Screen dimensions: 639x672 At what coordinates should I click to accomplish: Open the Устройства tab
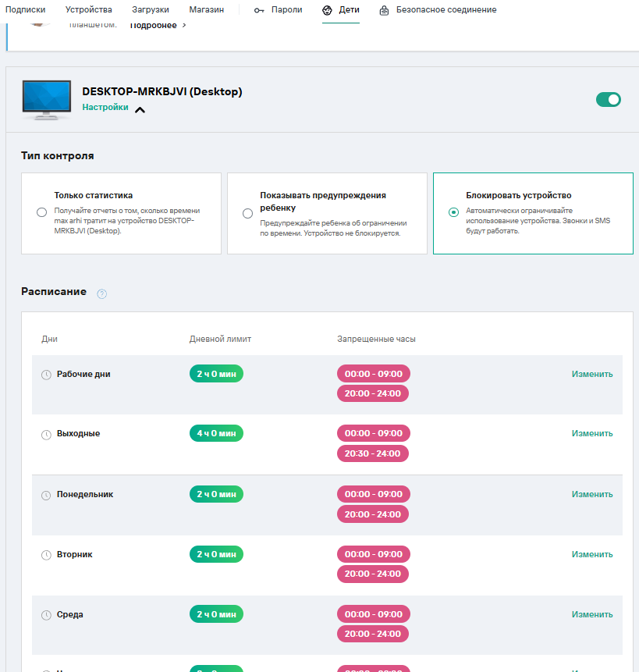89,9
